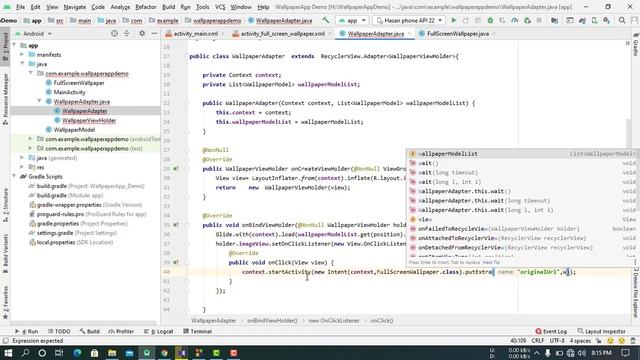Open the Profiler tool window
The image size is (640, 360).
(x=121, y=331)
